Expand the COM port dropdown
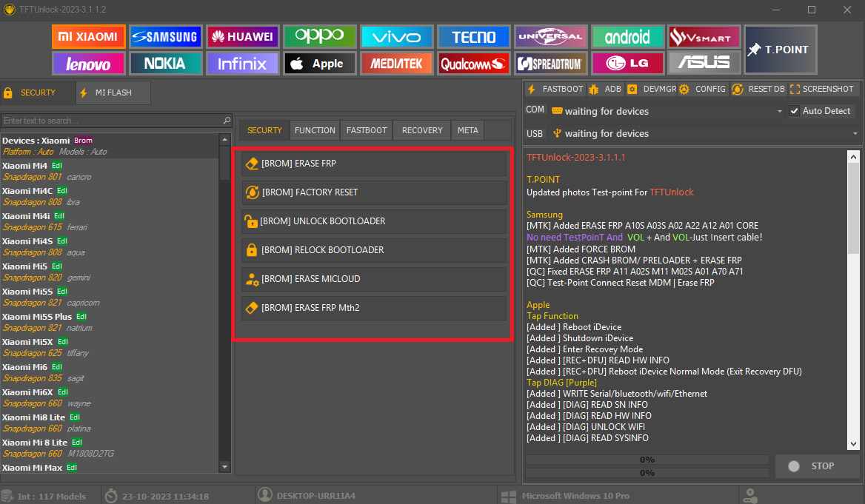865x504 pixels. click(780, 111)
